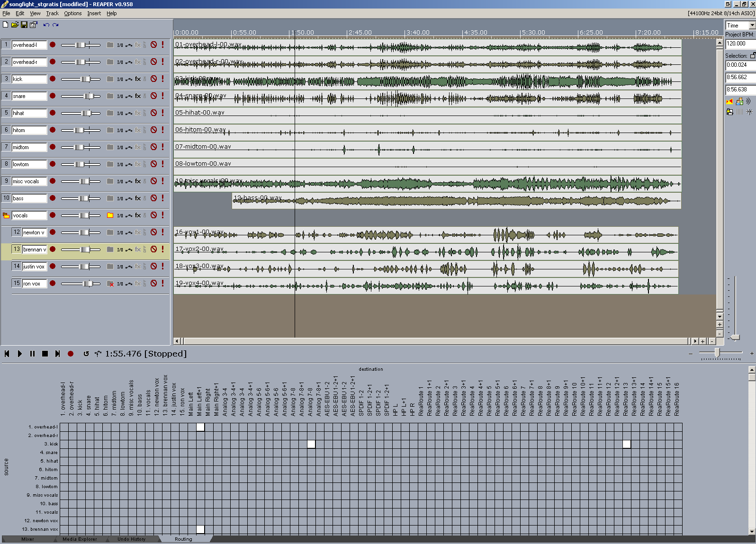Click the Project BPM field showing 120.000
Image resolution: width=756 pixels, height=544 pixels.
pyautogui.click(x=740, y=44)
